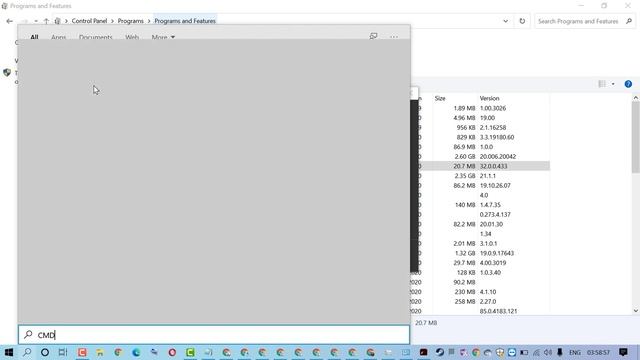Click the taskbar search magnifier icon
Image resolution: width=640 pixels, height=360 pixels.
point(27,352)
